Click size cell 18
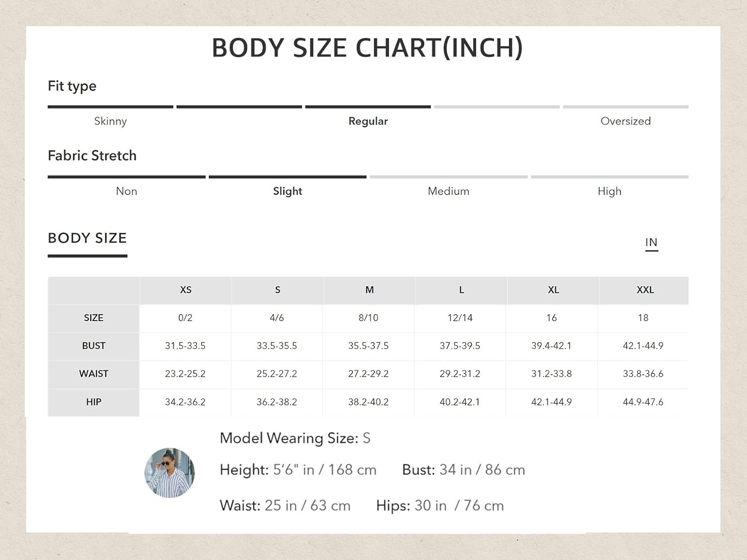Viewport: 747px width, 560px height. point(643,318)
